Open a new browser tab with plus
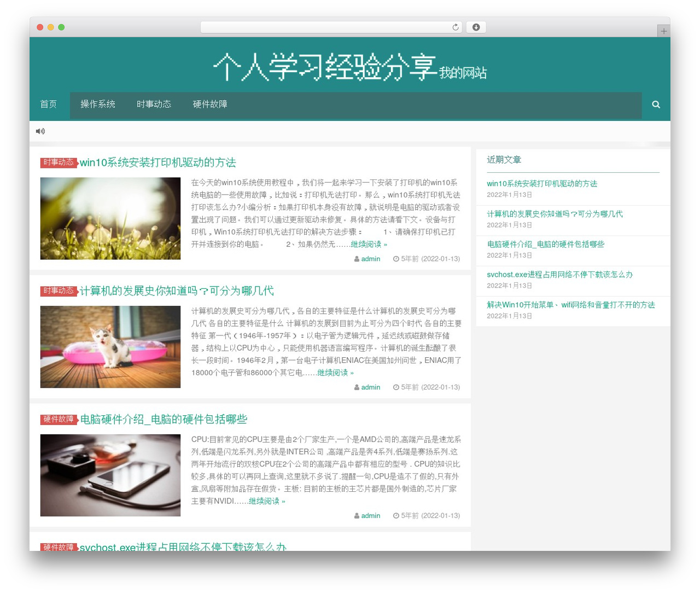The width and height of the screenshot is (700, 593). [663, 31]
